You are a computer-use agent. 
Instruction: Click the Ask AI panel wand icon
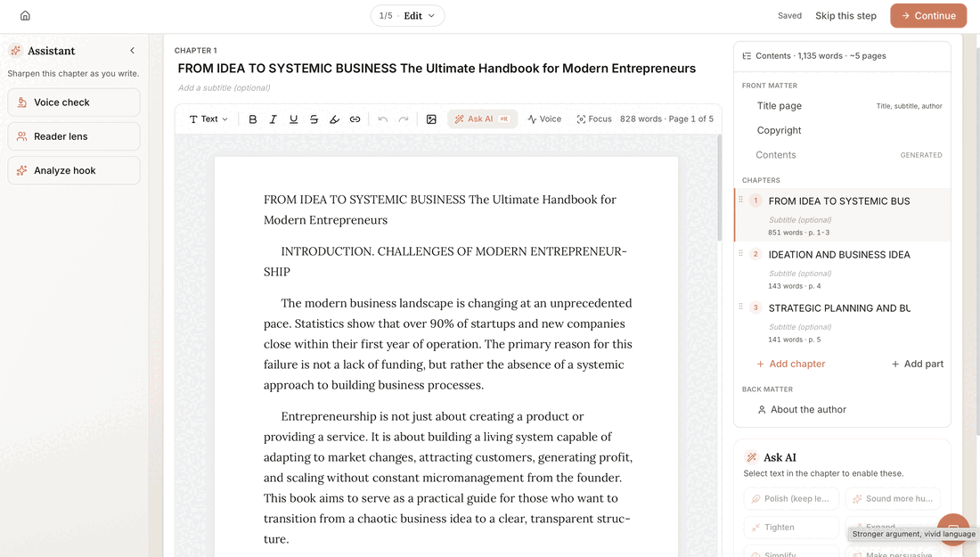point(752,457)
